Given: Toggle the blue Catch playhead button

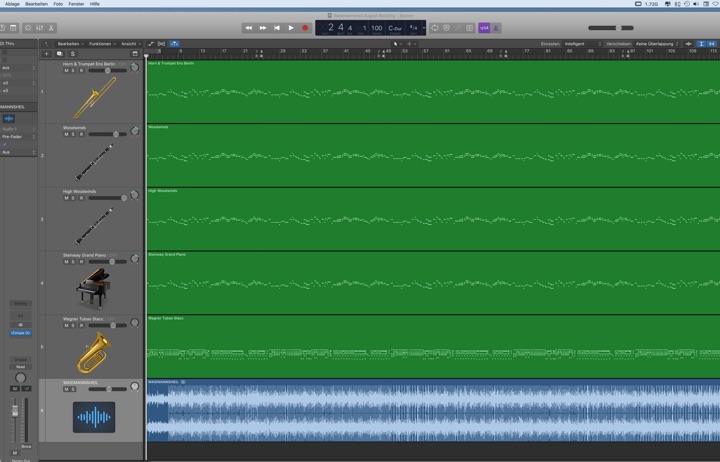Looking at the screenshot, I should [174, 44].
